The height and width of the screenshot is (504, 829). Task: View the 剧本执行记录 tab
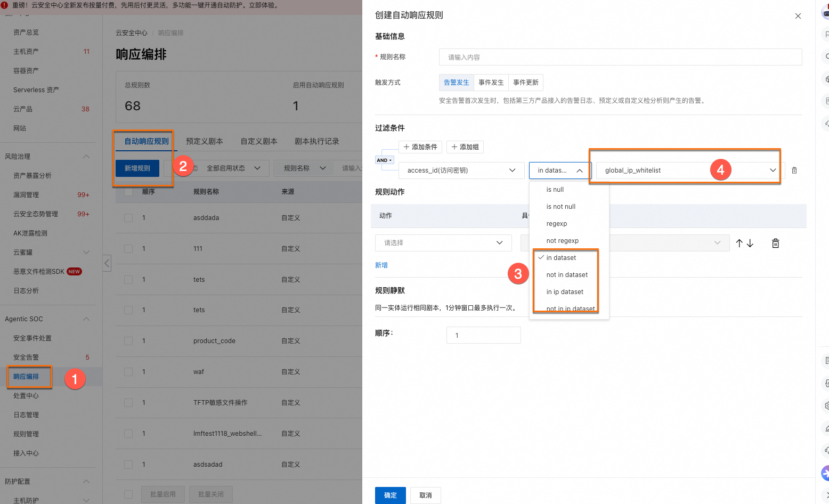pos(317,141)
